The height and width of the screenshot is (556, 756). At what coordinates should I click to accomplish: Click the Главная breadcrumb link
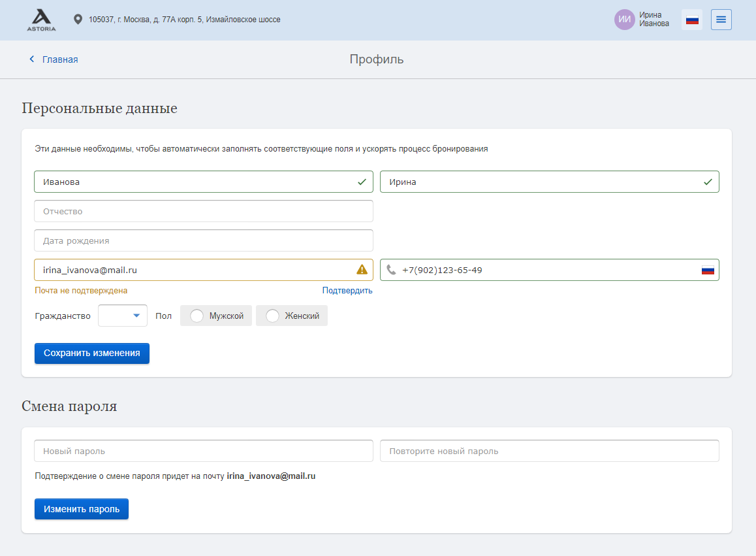(60, 59)
